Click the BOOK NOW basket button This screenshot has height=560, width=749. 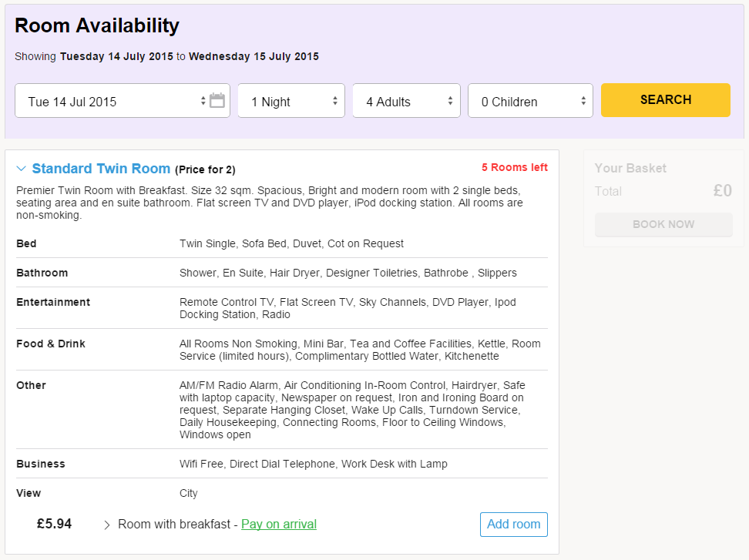point(663,224)
